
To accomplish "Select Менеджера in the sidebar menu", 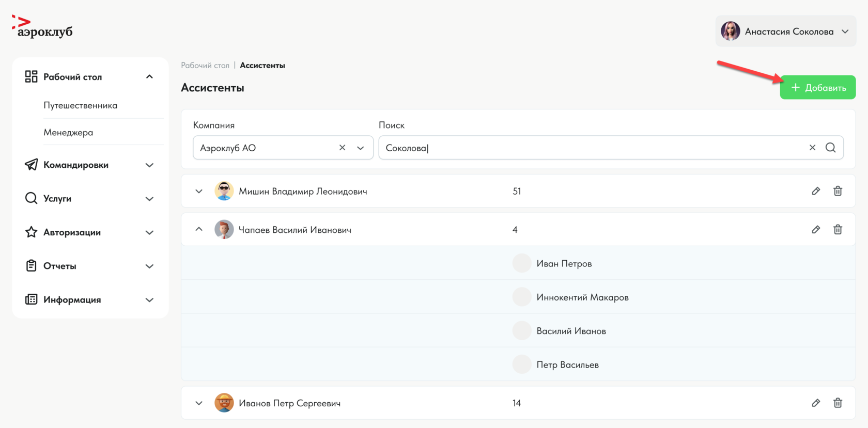I will (68, 133).
